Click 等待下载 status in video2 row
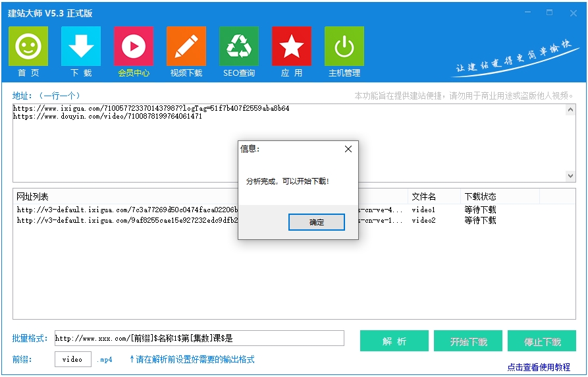588x377 pixels. tap(481, 220)
